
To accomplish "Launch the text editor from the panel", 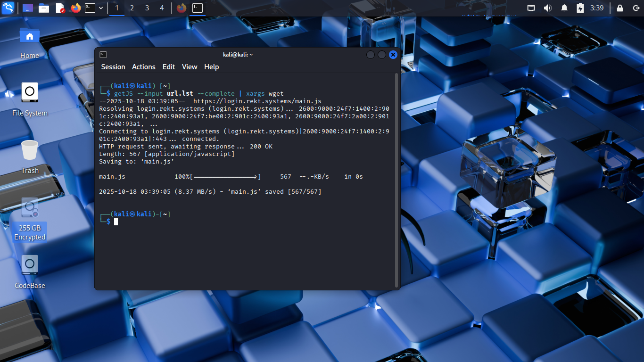I will click(60, 8).
